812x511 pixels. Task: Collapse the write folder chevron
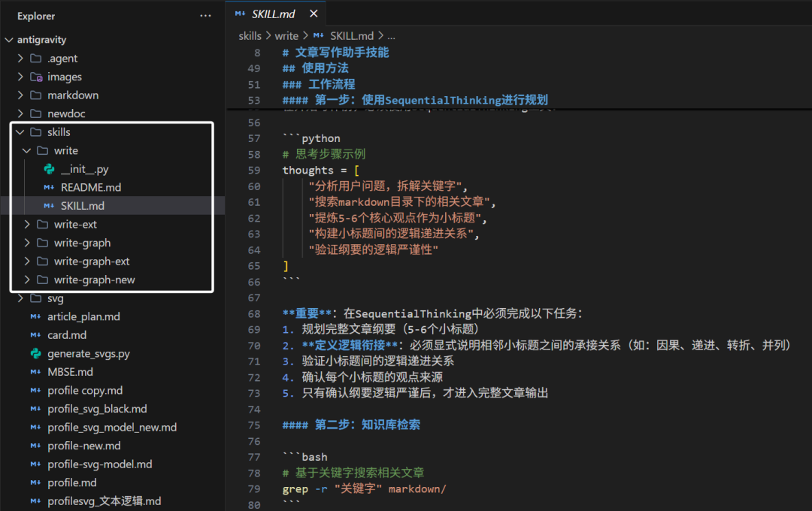coord(27,150)
